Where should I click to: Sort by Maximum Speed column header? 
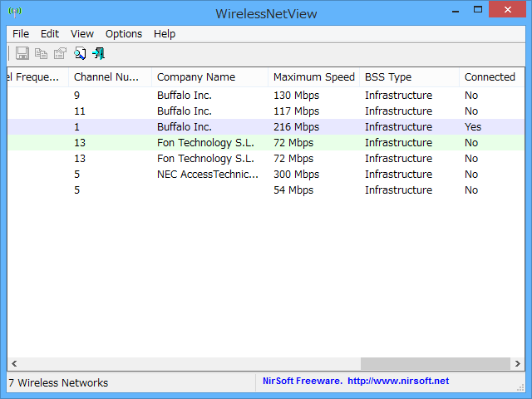pyautogui.click(x=314, y=77)
